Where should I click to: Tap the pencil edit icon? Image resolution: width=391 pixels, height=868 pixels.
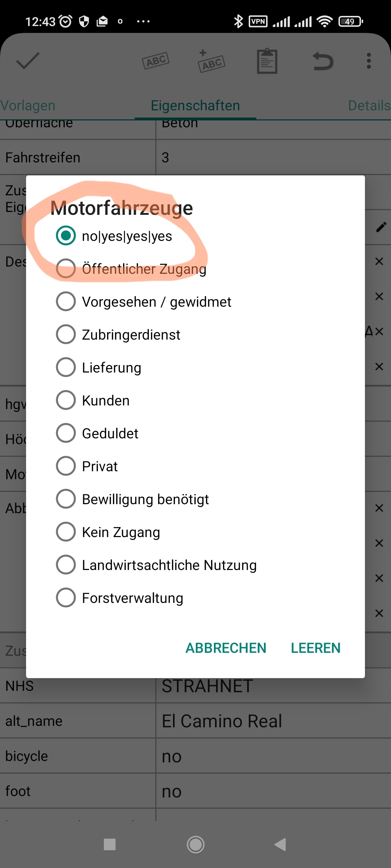(381, 227)
